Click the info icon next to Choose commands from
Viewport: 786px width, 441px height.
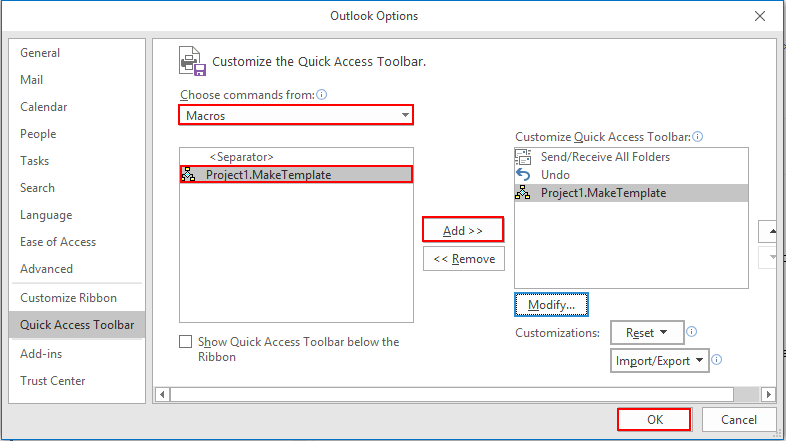(x=322, y=94)
